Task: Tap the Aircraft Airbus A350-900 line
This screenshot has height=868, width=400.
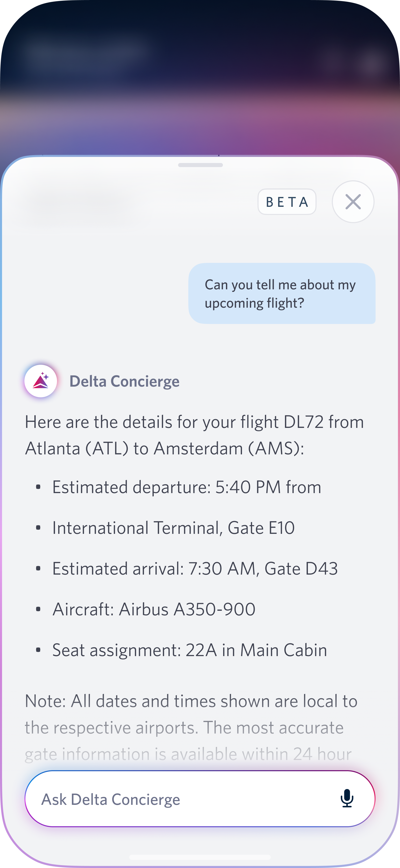Action: click(x=154, y=609)
